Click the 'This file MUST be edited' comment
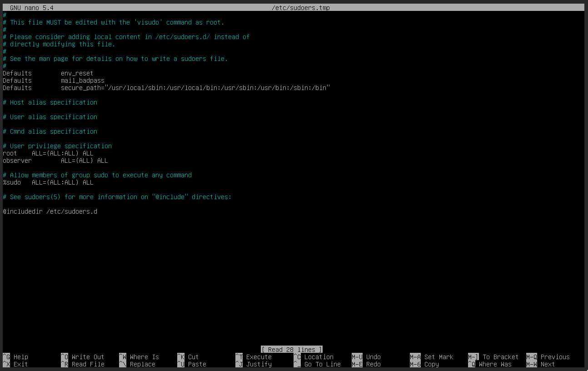This screenshot has height=371, width=588. point(114,22)
